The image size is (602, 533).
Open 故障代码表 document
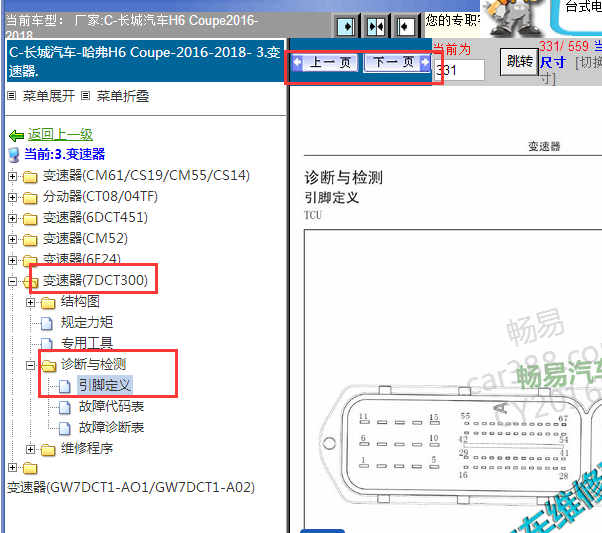tap(111, 406)
